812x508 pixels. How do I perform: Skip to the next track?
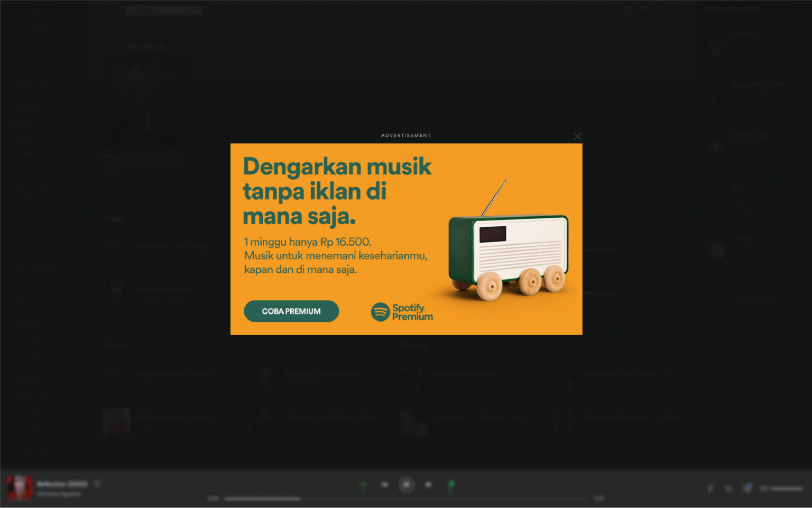click(x=428, y=485)
